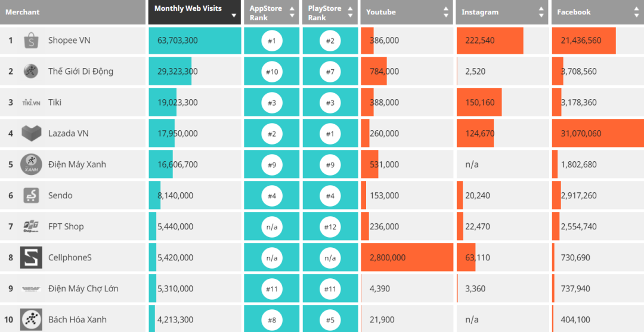Open the Lazada VN merchant name link
644x332 pixels.
tap(68, 134)
